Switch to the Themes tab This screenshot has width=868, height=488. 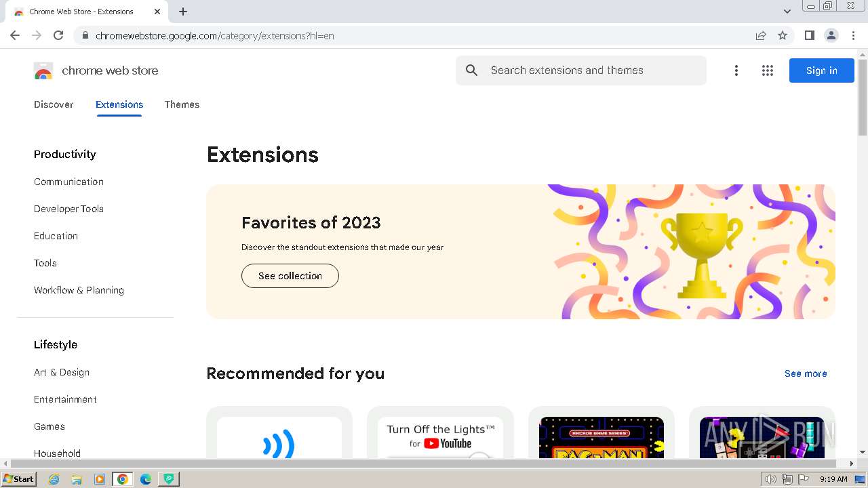(182, 104)
